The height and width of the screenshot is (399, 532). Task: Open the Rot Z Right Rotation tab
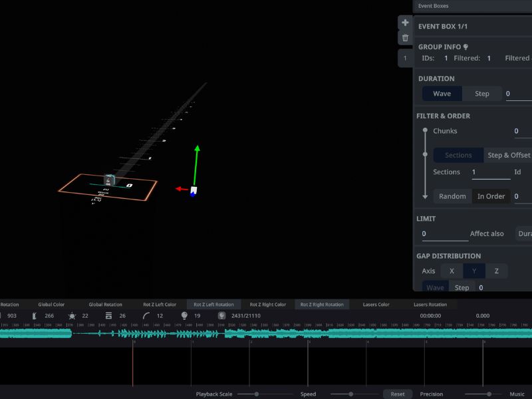tap(322, 305)
